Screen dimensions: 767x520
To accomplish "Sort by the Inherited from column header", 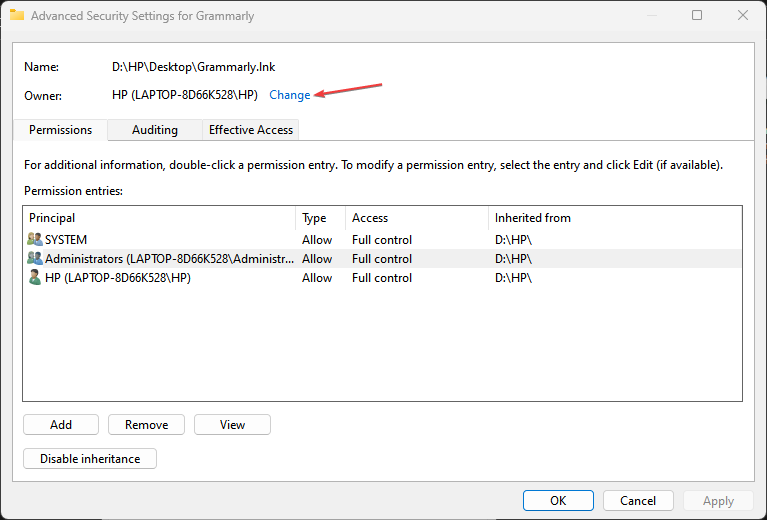I will click(x=615, y=218).
